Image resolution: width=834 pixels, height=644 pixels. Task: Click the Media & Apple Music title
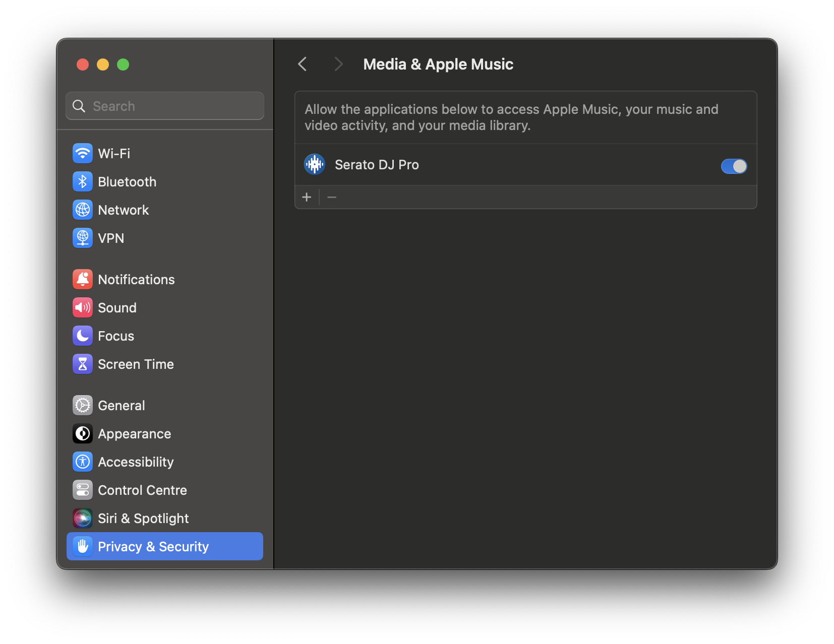tap(438, 64)
